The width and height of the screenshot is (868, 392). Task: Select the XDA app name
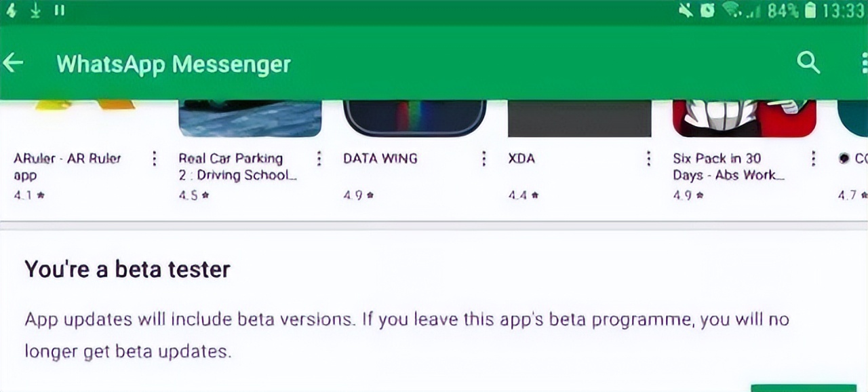click(x=521, y=159)
